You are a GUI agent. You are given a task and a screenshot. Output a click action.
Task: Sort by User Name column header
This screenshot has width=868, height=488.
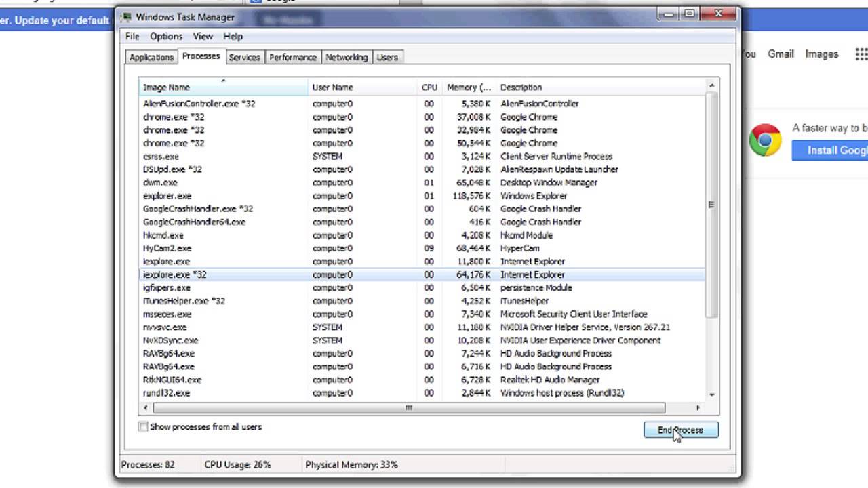click(x=363, y=87)
